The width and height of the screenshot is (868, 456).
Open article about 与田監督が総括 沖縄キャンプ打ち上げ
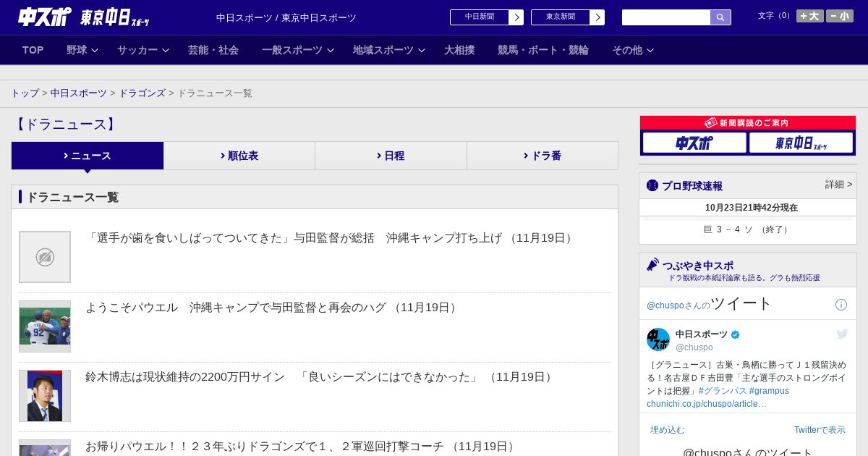331,238
